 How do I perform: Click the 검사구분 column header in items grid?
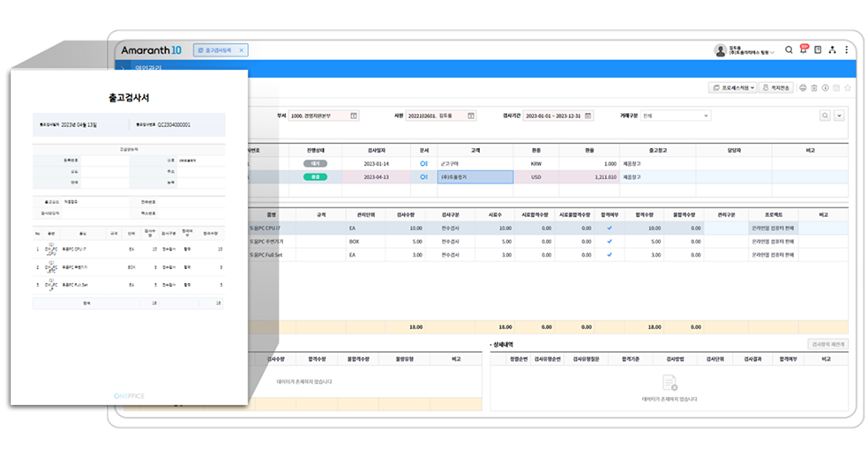click(x=450, y=214)
